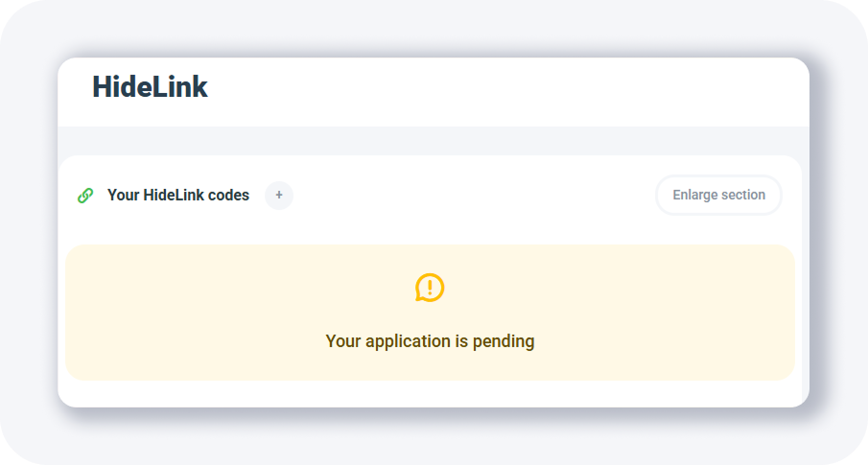This screenshot has height=465, width=868.
Task: Click the HideLink logo
Action: pos(150,87)
